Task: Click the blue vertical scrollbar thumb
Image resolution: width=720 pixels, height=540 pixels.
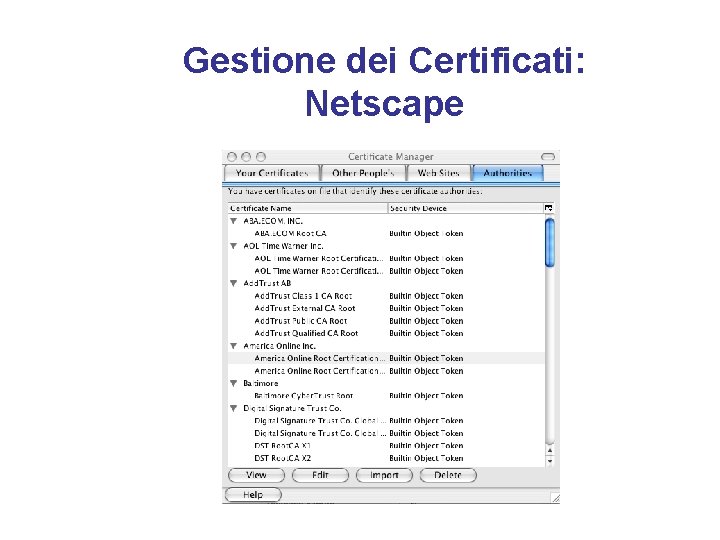Action: tap(550, 242)
